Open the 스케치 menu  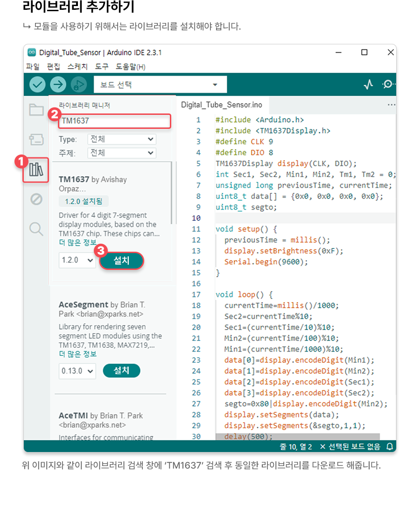pyautogui.click(x=77, y=67)
